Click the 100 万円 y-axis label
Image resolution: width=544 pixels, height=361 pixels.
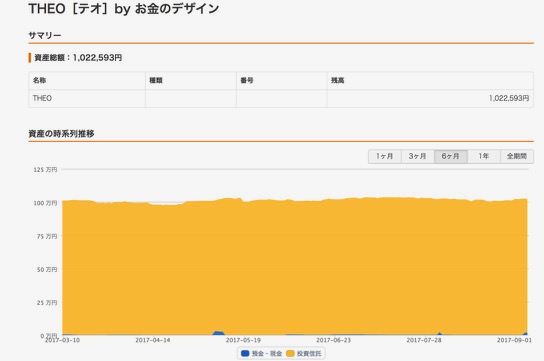pos(45,203)
